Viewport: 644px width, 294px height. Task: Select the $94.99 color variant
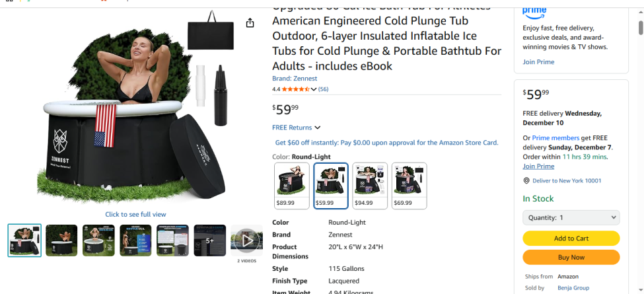pos(370,186)
